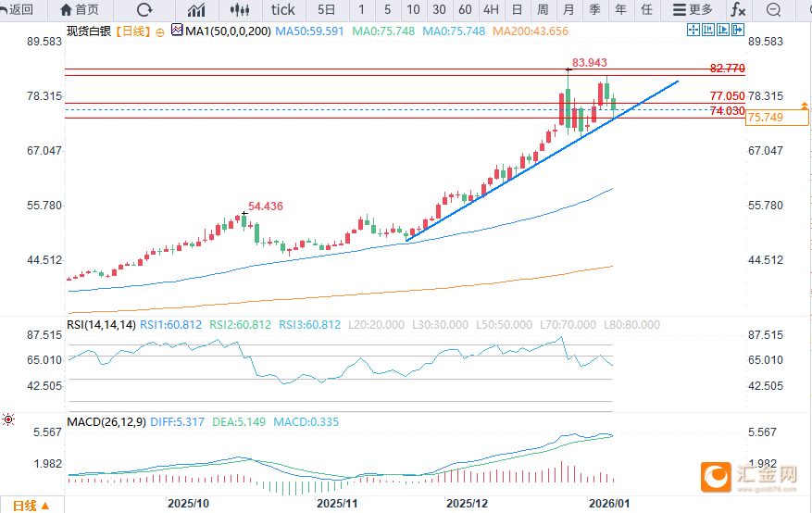Switch to the line chart view
This screenshot has height=513, width=812.
tap(196, 9)
